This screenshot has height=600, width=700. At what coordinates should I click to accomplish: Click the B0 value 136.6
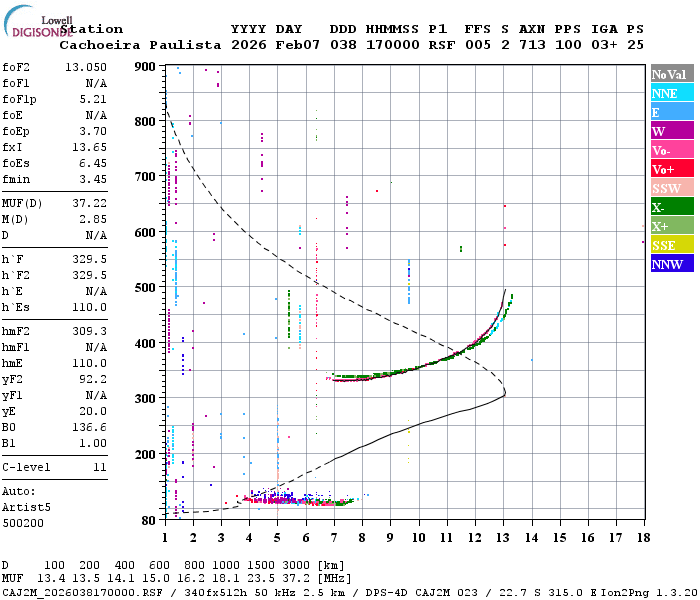tap(89, 427)
